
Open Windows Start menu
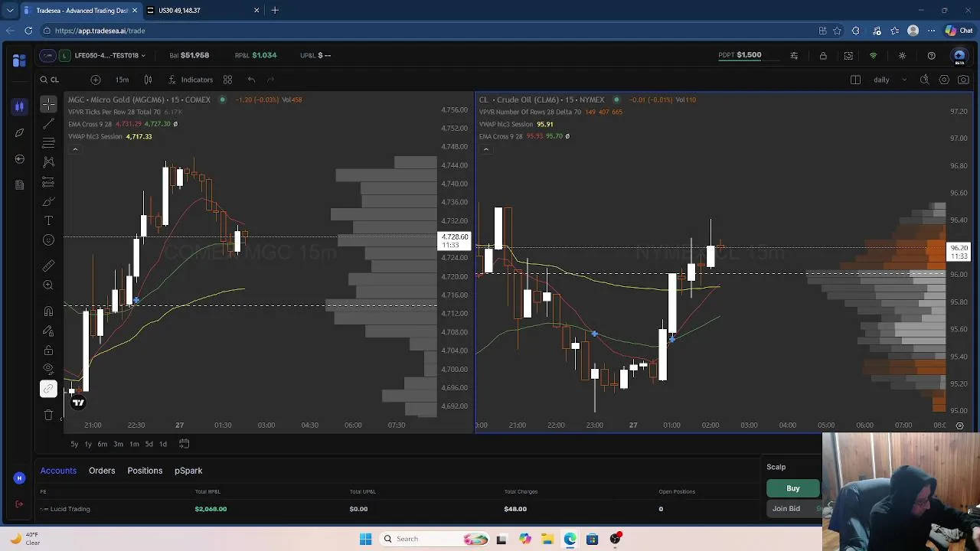(x=365, y=539)
